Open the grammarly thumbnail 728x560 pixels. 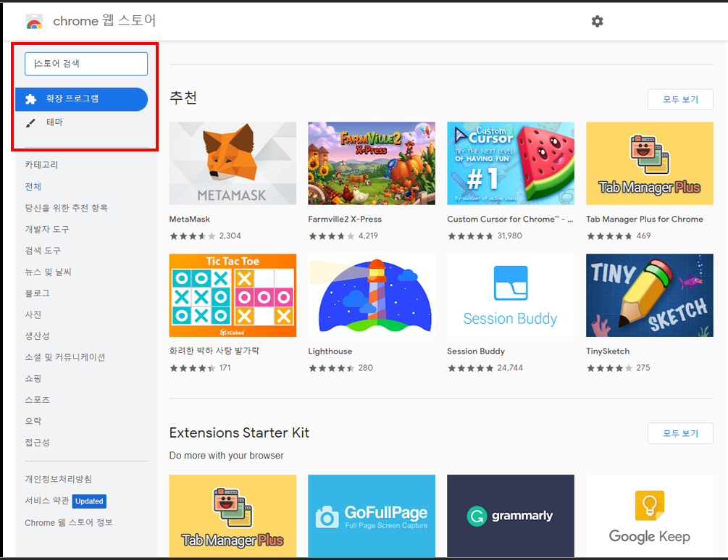coord(511,516)
